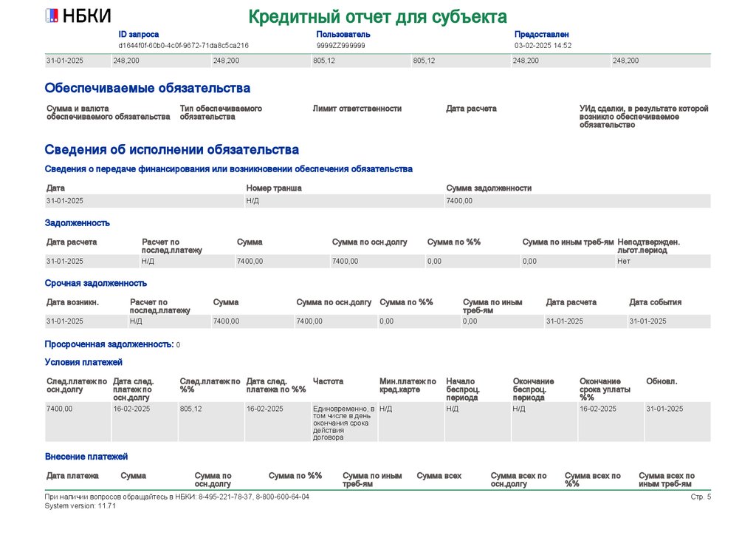Click the 'Нет' cell under 'Неподтвержден. льгот.период'
This screenshot has width=756, height=535.
(664, 261)
